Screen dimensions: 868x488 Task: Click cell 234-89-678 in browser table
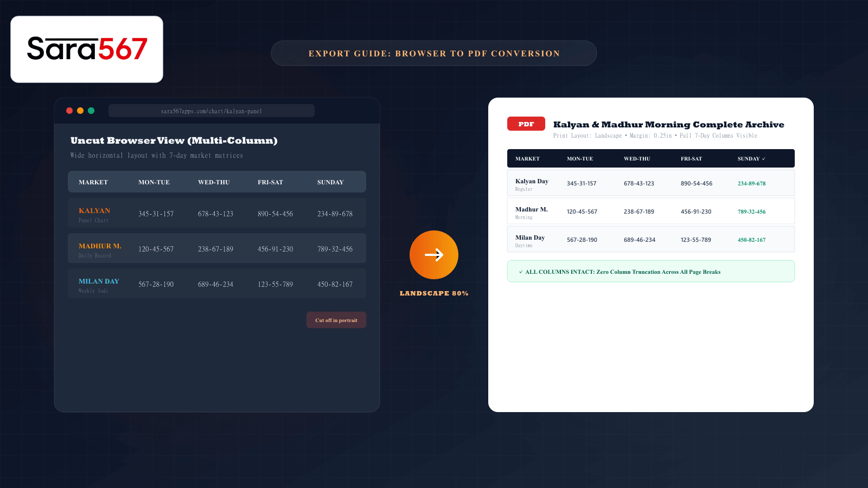[335, 214]
